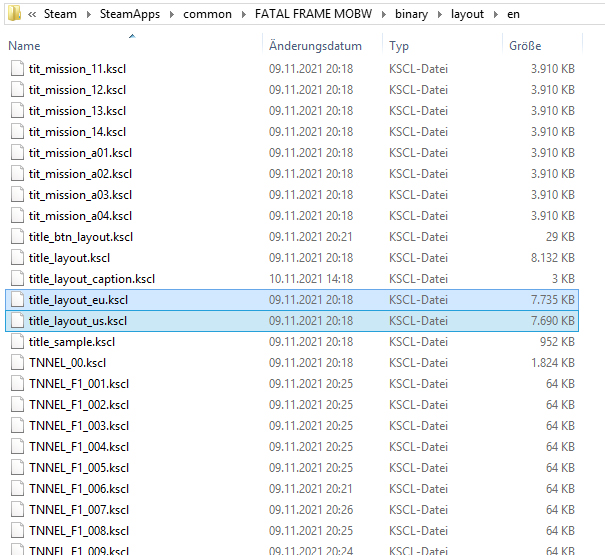Image resolution: width=605 pixels, height=555 pixels.
Task: Navigate to layout folder in breadcrumb
Action: tap(467, 14)
